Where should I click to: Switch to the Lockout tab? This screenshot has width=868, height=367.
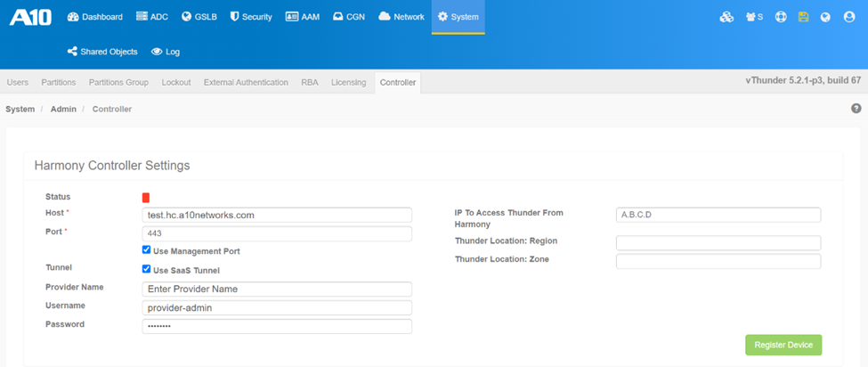pyautogui.click(x=176, y=83)
